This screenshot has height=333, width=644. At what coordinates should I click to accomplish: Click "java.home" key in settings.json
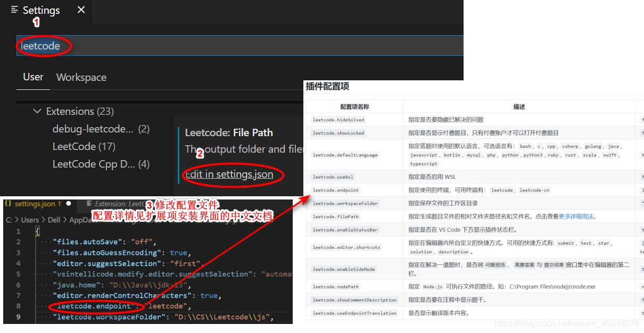(x=76, y=285)
